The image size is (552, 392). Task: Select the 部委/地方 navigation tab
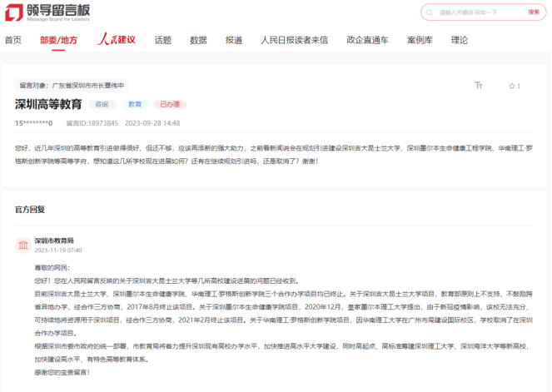58,40
